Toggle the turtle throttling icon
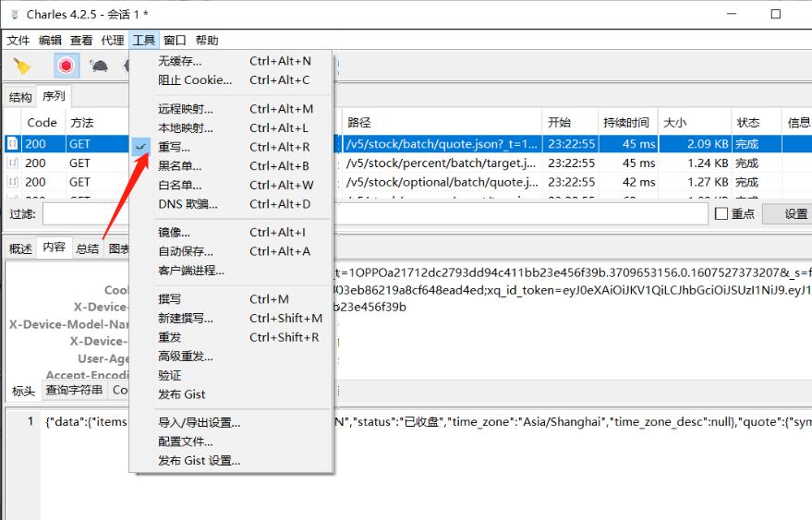The image size is (812, 520). pyautogui.click(x=99, y=66)
